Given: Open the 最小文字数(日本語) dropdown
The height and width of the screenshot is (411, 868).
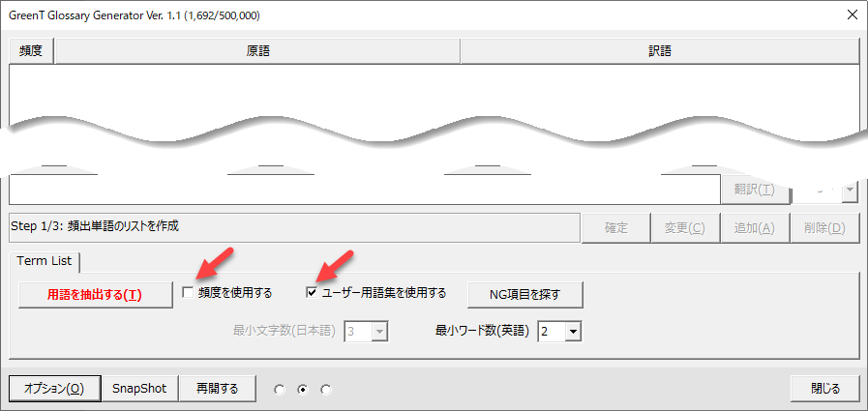Looking at the screenshot, I should (x=378, y=332).
